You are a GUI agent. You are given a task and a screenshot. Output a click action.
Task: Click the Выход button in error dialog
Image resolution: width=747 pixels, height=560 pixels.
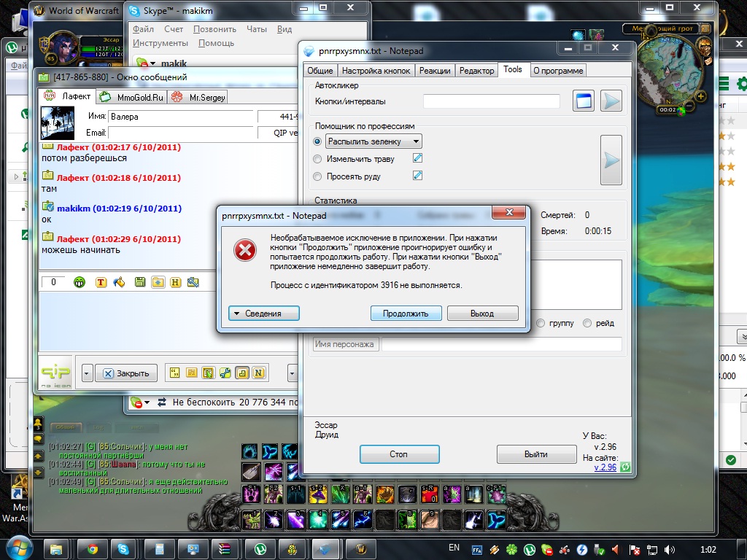(x=482, y=314)
